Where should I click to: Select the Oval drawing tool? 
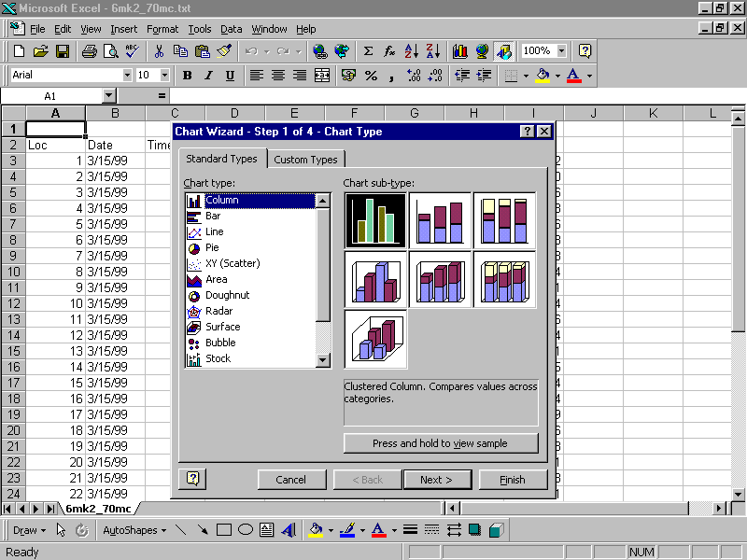pos(246,530)
